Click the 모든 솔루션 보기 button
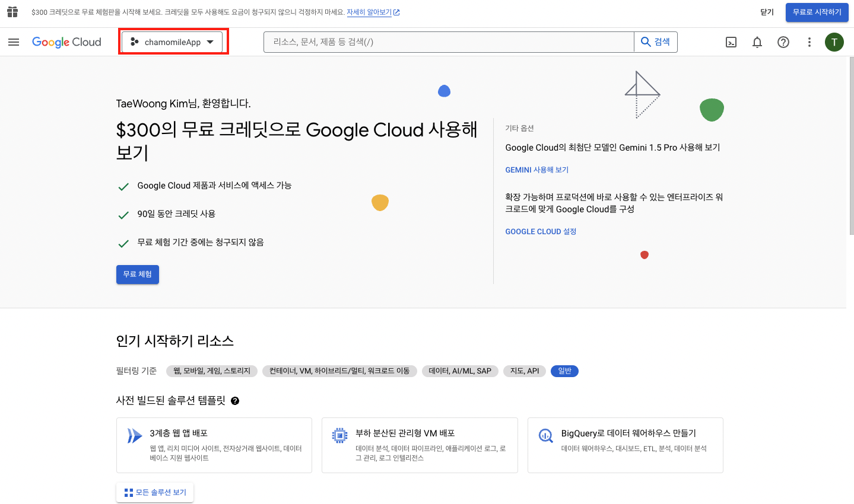Screen dimensions: 854x504 point(155,493)
